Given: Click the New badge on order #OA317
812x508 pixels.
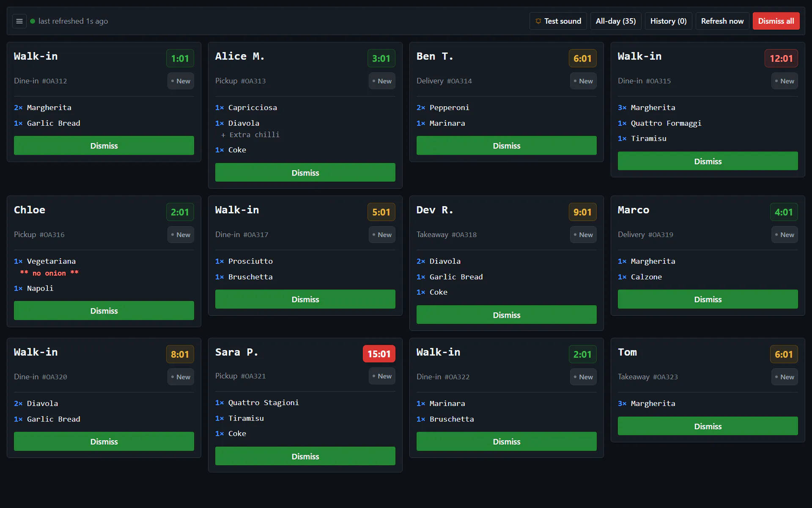Looking at the screenshot, I should click(382, 235).
